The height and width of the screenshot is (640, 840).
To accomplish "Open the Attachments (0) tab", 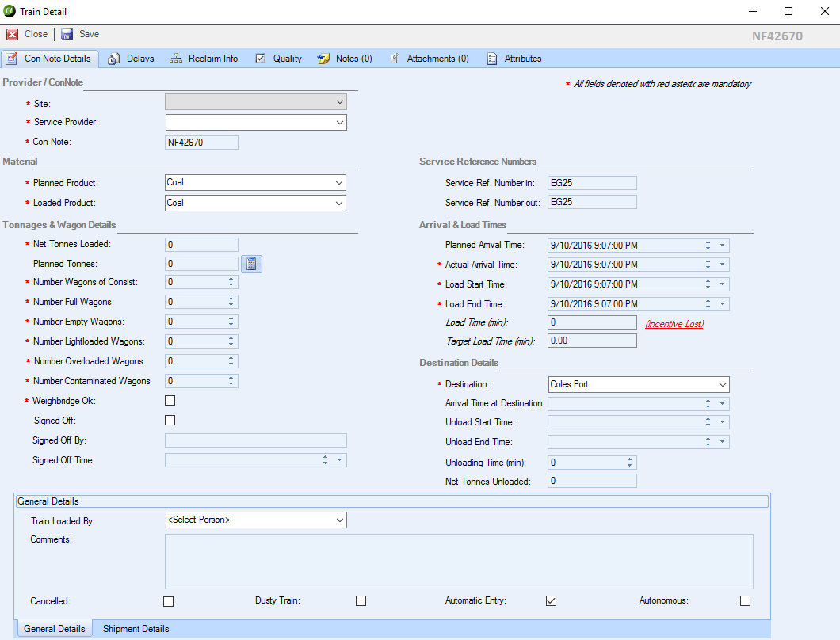I will click(x=429, y=59).
